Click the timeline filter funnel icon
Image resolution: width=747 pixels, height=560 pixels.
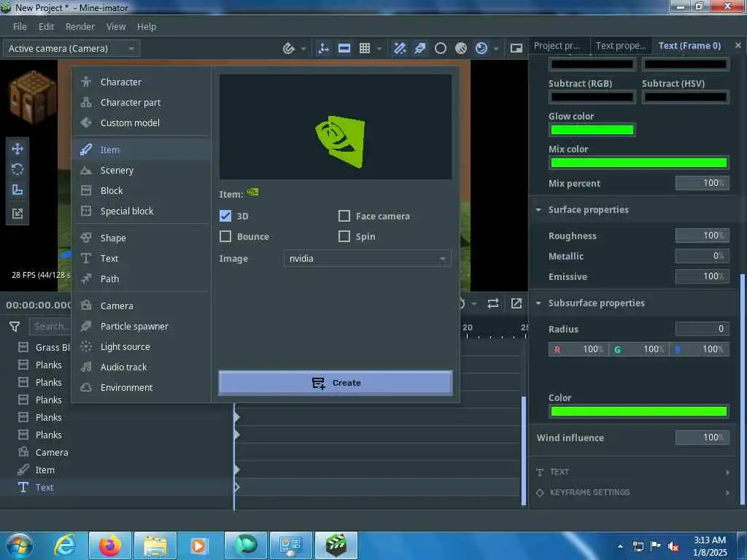pyautogui.click(x=15, y=327)
